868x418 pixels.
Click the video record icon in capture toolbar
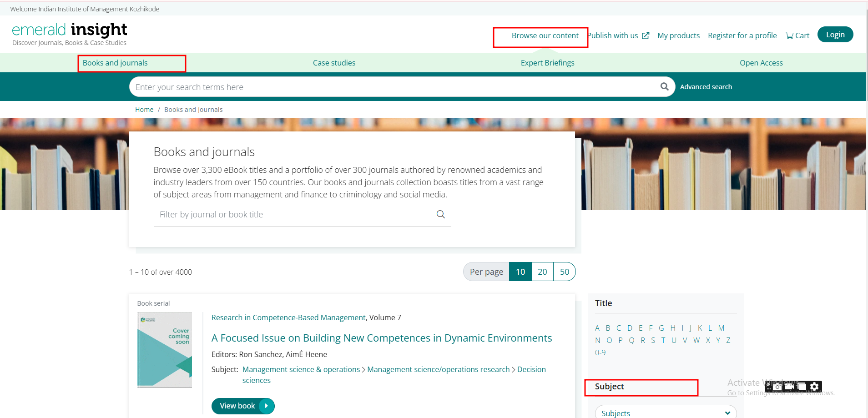coord(790,387)
